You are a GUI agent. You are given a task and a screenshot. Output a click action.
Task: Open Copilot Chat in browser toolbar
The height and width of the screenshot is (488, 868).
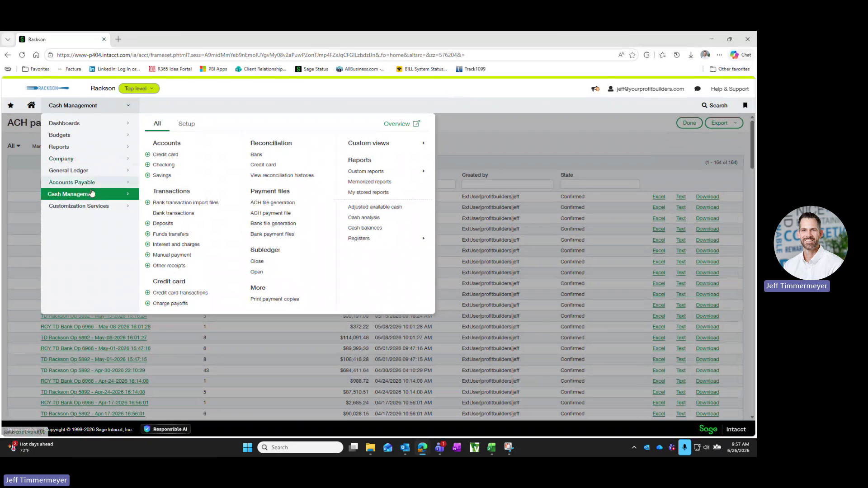coord(741,55)
